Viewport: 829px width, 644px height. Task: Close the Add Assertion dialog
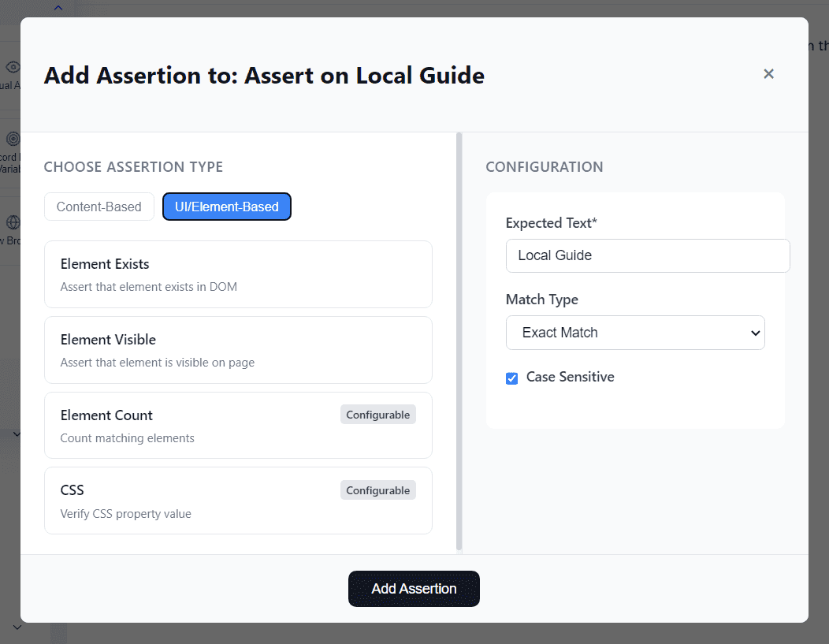(768, 73)
